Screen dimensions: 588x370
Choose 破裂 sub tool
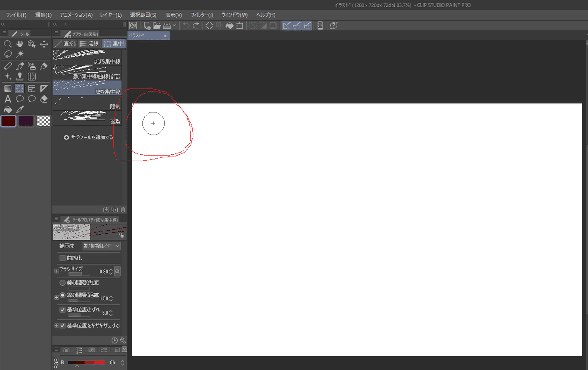(87, 118)
